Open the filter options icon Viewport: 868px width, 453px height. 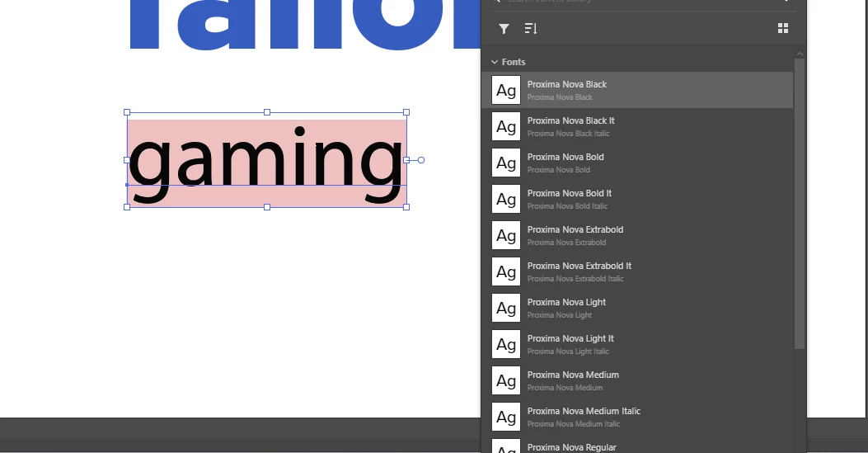tap(504, 29)
